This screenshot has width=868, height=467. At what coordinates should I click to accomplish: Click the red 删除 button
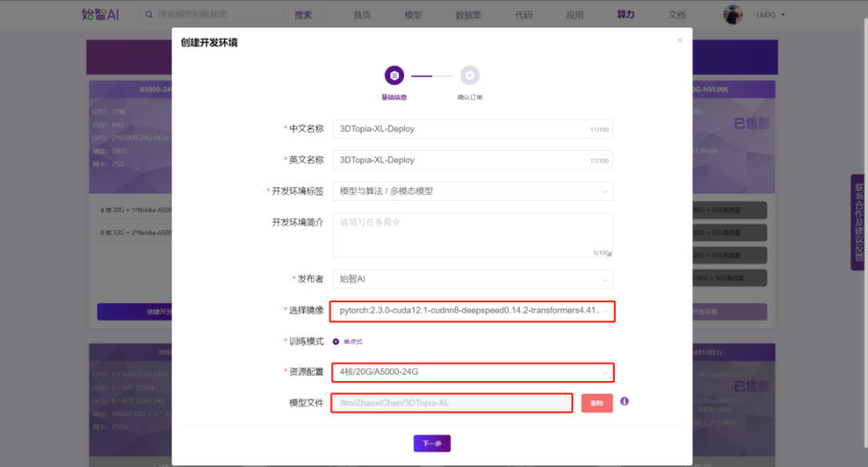(597, 404)
